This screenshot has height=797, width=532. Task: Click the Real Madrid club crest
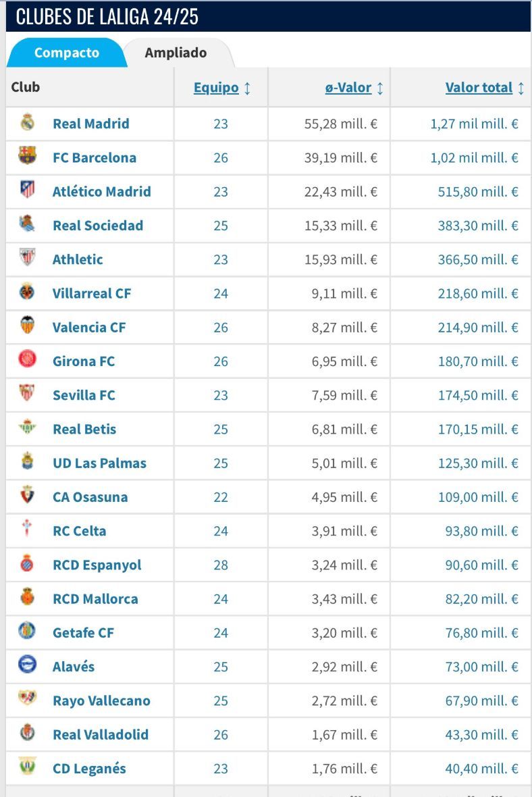pyautogui.click(x=27, y=124)
